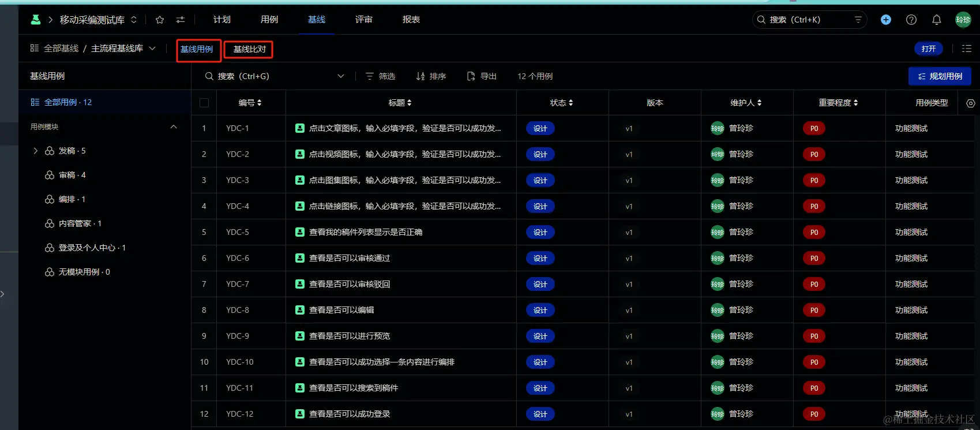Switch to the 评审 tab
This screenshot has height=430, width=980.
364,20
